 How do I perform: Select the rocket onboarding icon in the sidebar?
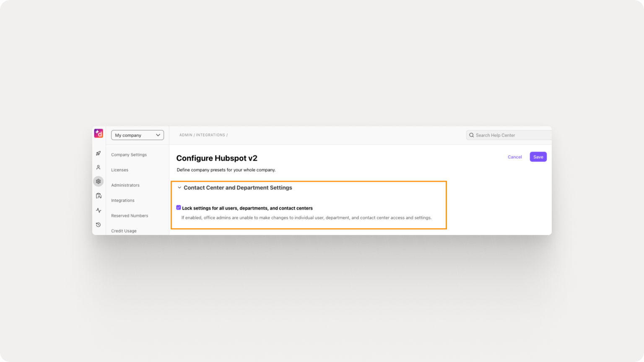point(98,153)
